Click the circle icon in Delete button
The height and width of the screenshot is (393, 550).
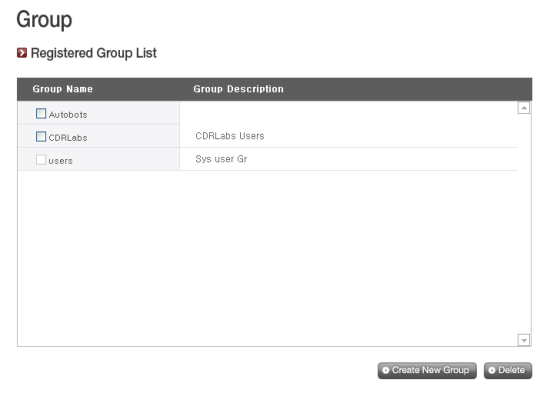click(x=492, y=370)
